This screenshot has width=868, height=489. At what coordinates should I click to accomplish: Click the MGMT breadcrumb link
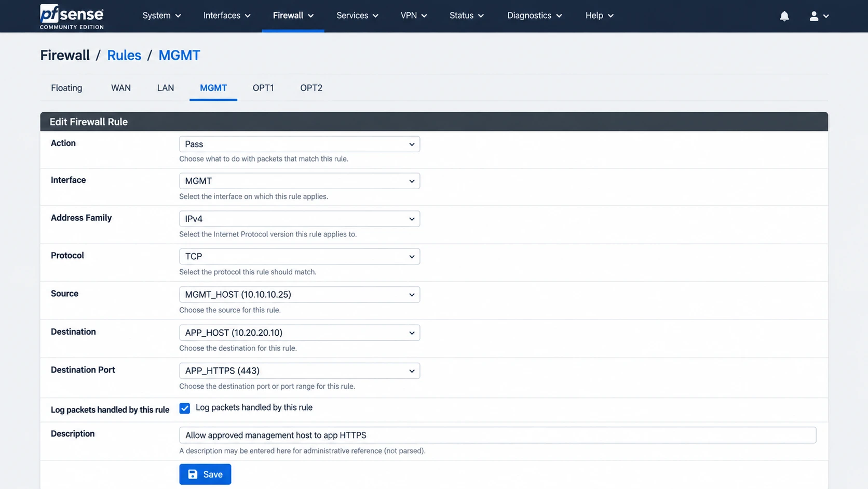179,55
